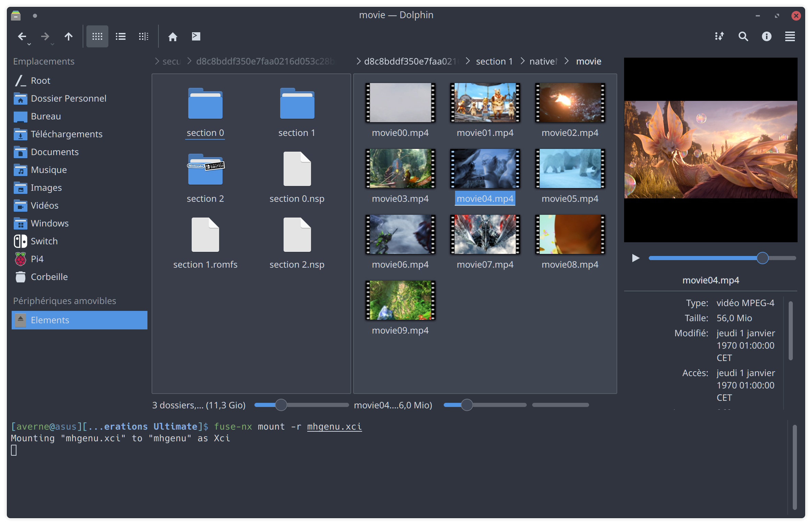812x525 pixels.
Task: Select movie03.mp4 thumbnail
Action: (400, 168)
